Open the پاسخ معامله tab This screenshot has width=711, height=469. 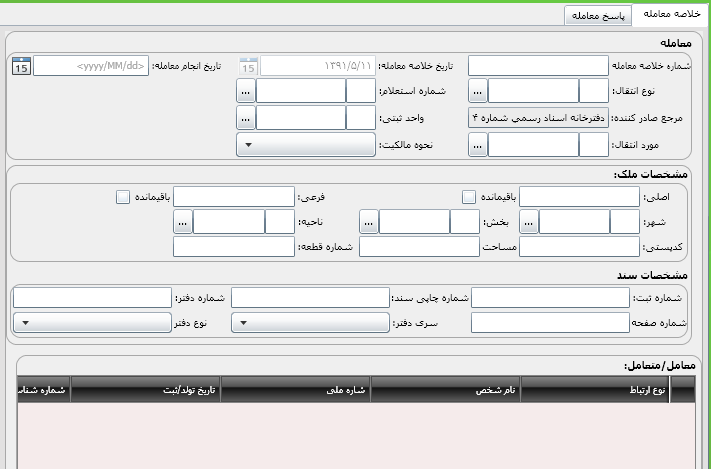coord(598,16)
